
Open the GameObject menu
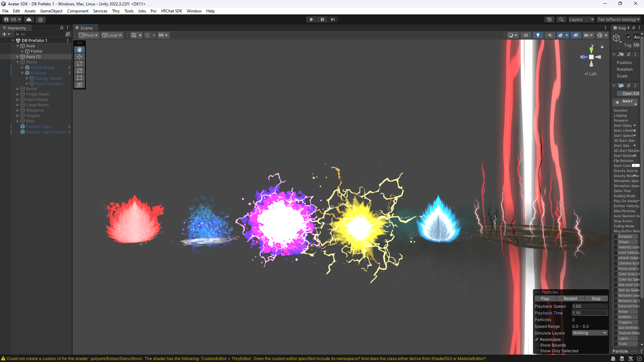click(x=51, y=11)
